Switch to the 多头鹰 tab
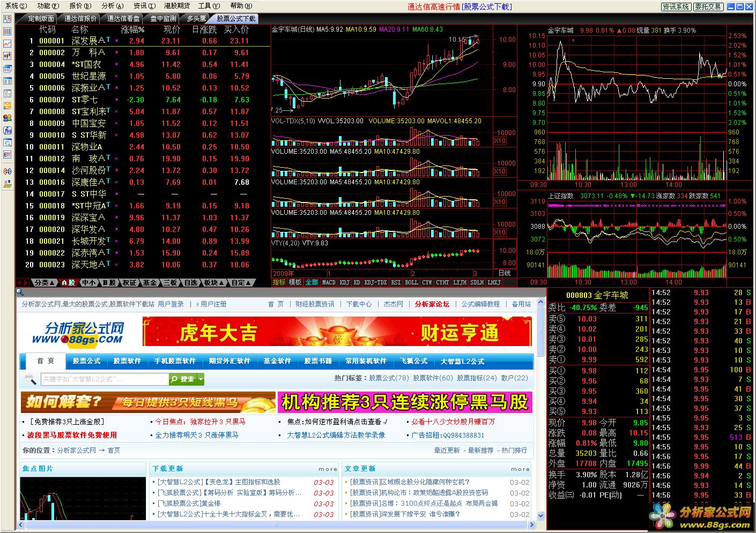Image resolution: width=756 pixels, height=533 pixels. click(x=196, y=18)
